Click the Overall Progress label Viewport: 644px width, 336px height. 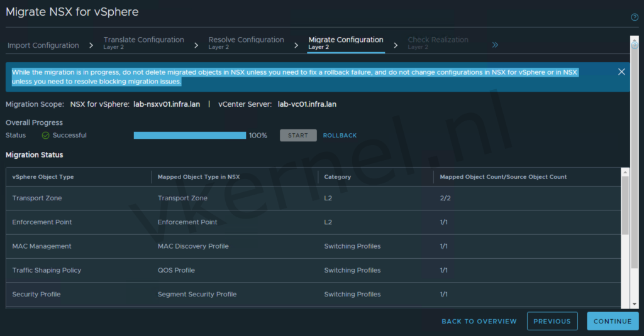pos(34,122)
